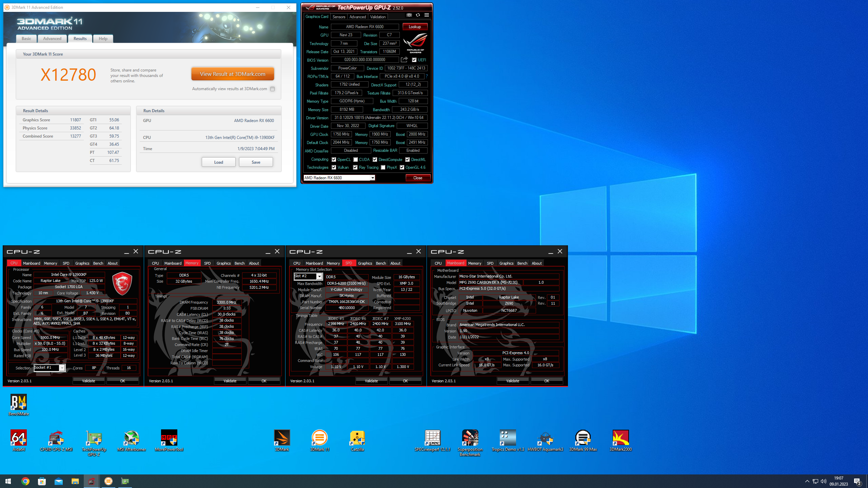Open File Explorer from the taskbar

point(75,481)
